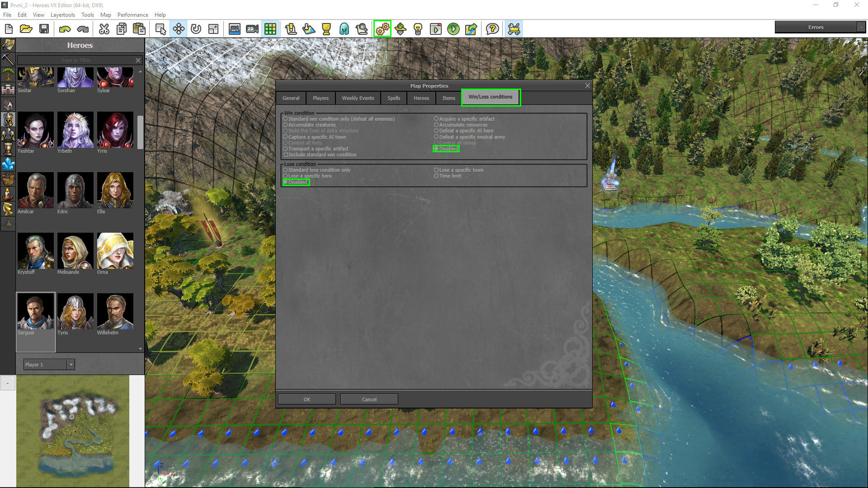
Task: Activate the Move tool
Action: pyautogui.click(x=179, y=29)
